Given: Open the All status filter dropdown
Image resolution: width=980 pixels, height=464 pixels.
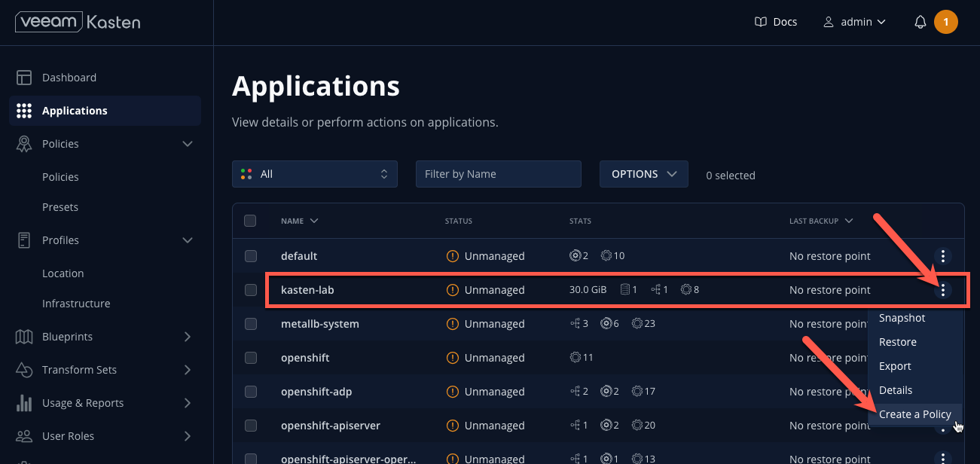Looking at the screenshot, I should tap(315, 174).
